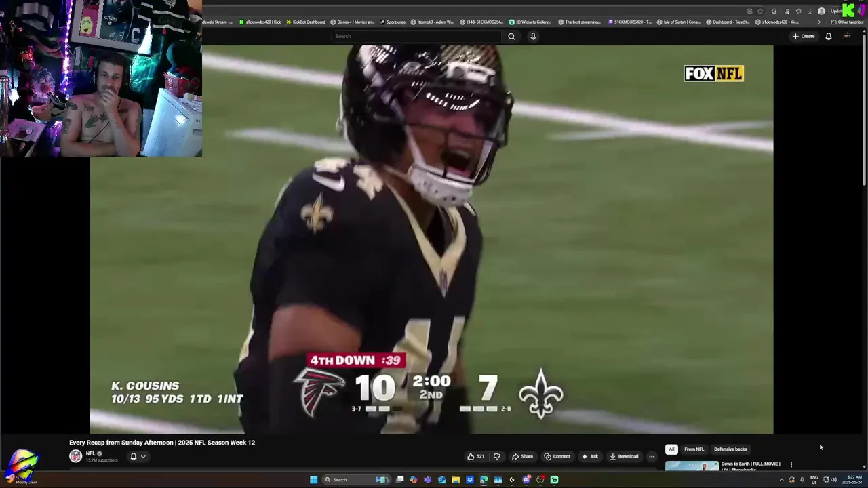
Task: Open YouTube notifications bell at top right
Action: 828,36
